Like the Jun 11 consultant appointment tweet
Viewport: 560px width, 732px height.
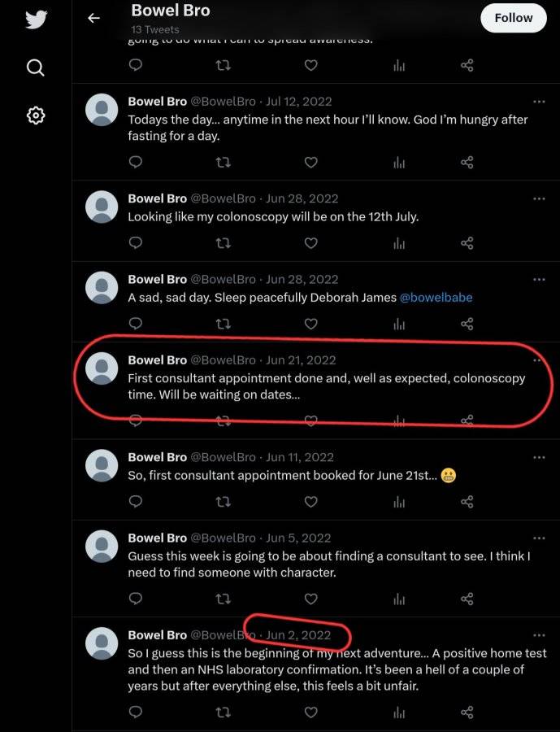(310, 501)
